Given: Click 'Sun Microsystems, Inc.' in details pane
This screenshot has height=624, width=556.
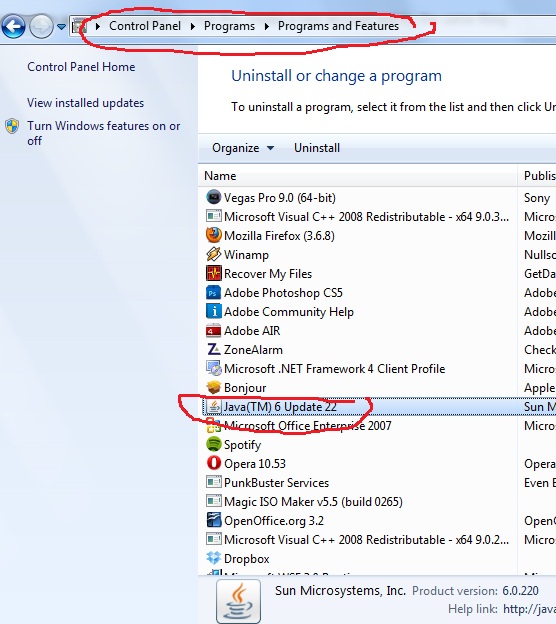Looking at the screenshot, I should [x=340, y=591].
